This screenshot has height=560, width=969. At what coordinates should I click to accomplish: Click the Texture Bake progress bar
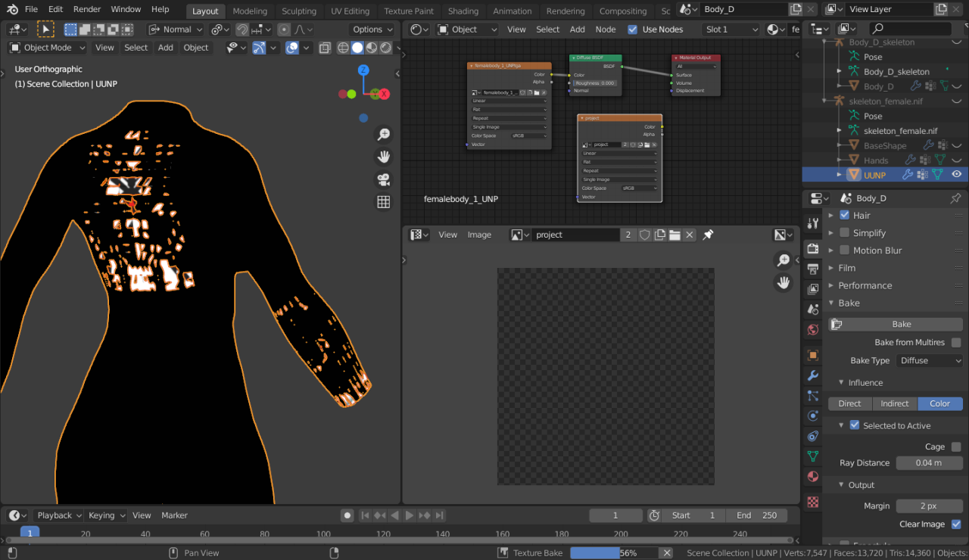tap(613, 553)
